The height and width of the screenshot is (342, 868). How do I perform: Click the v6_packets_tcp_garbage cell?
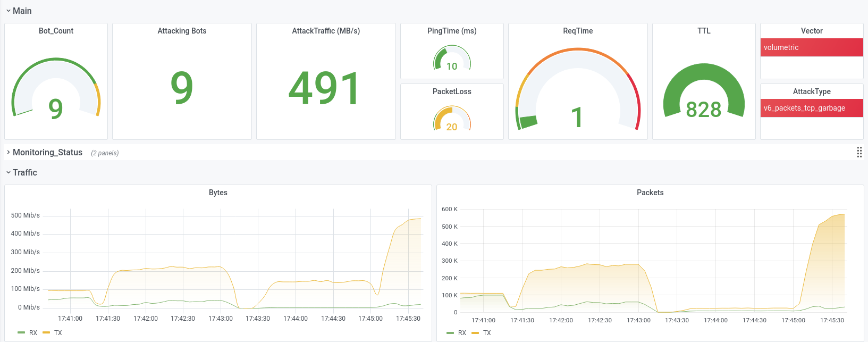click(x=812, y=108)
